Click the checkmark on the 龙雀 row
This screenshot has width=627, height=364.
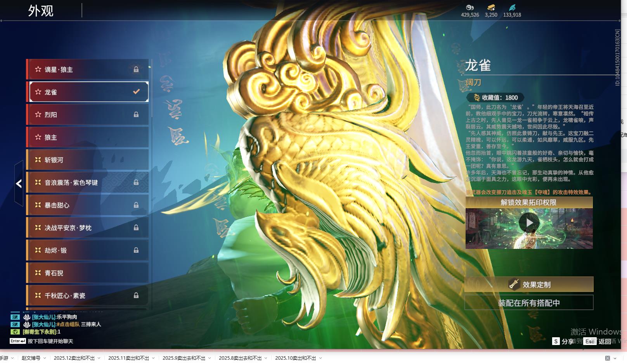tap(136, 92)
